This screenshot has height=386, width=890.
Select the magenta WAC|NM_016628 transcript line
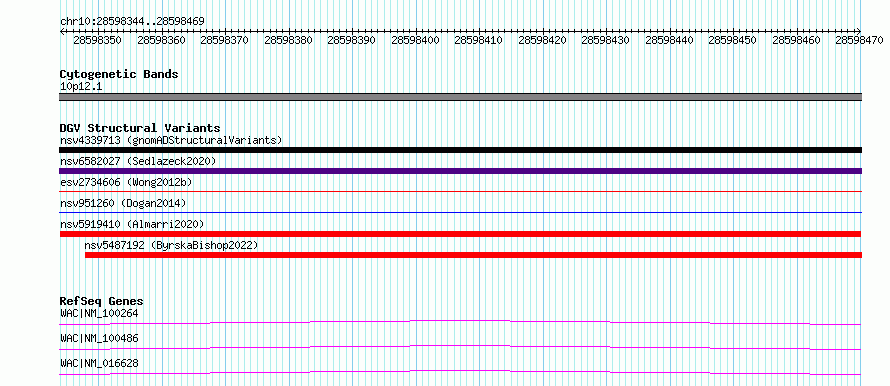pyautogui.click(x=460, y=372)
